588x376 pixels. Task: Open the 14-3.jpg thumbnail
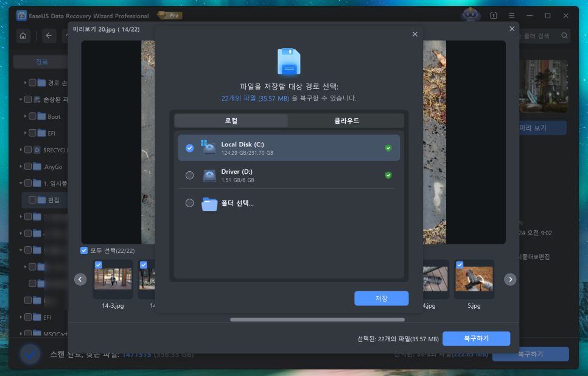click(x=113, y=279)
